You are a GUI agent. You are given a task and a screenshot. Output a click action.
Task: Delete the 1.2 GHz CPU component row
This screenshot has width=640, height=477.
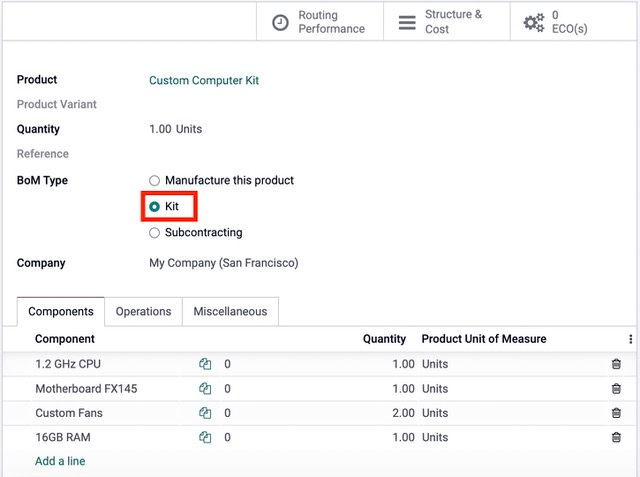pyautogui.click(x=616, y=364)
